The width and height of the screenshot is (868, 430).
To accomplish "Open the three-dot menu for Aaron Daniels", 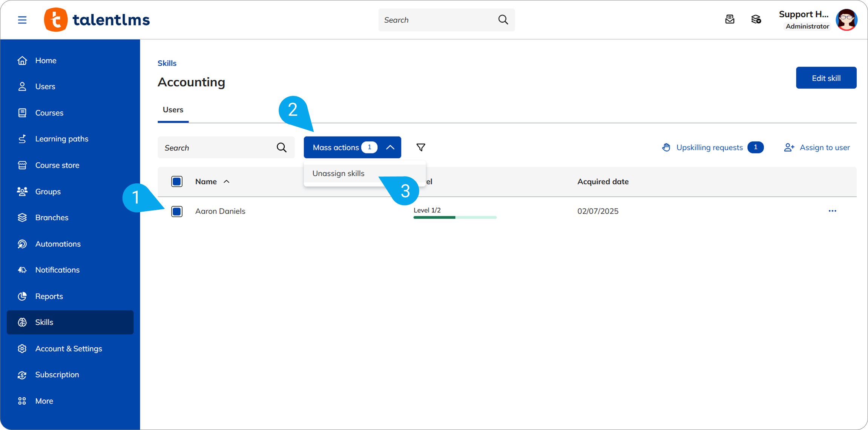I will tap(832, 211).
